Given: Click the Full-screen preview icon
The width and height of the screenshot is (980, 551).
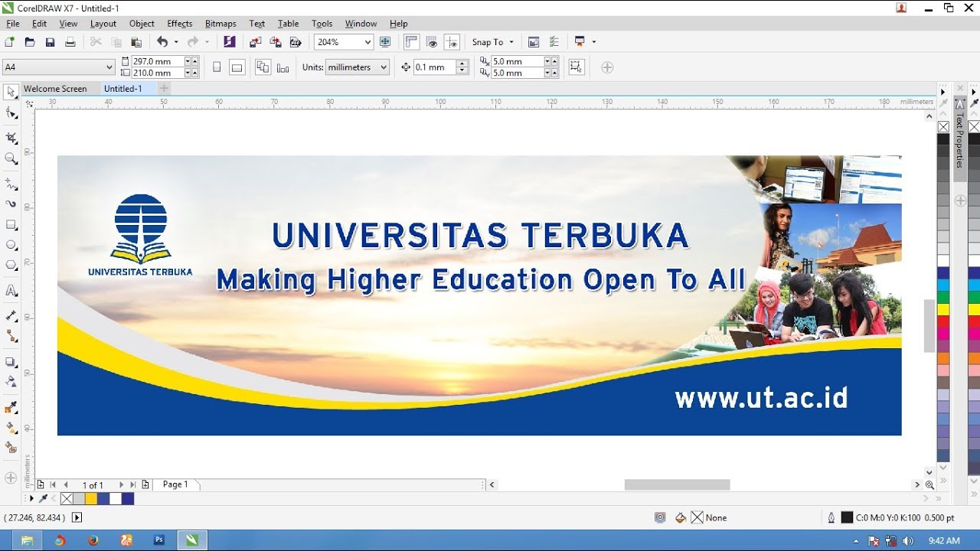Looking at the screenshot, I should pyautogui.click(x=386, y=42).
